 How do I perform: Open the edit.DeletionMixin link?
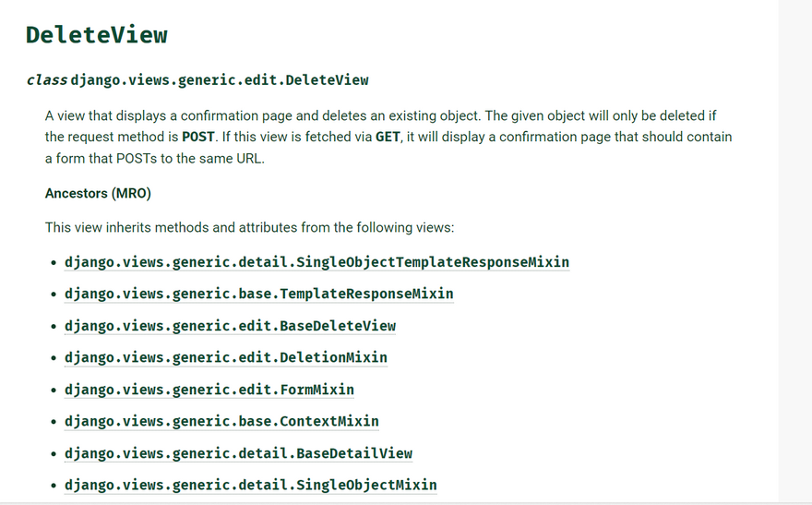coord(225,357)
